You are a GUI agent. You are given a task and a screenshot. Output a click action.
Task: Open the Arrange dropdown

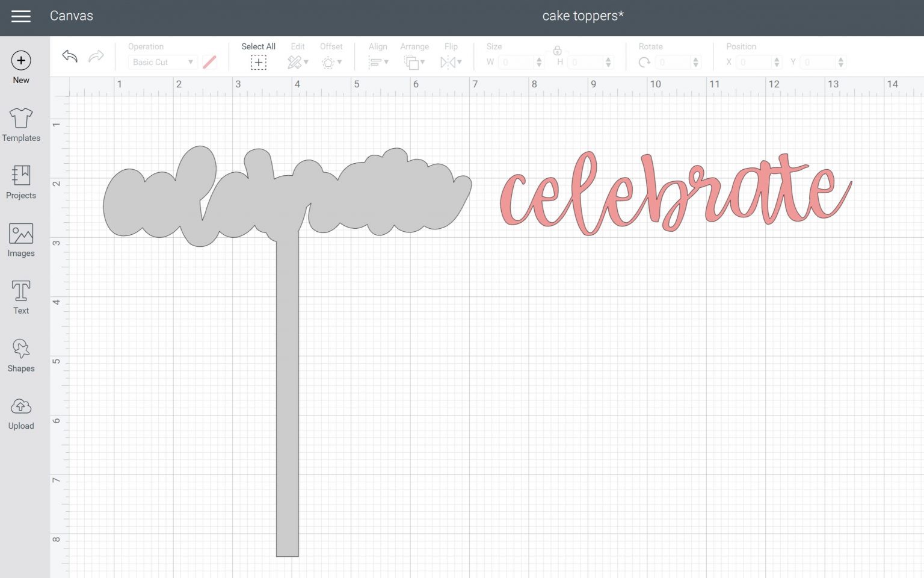pos(414,62)
